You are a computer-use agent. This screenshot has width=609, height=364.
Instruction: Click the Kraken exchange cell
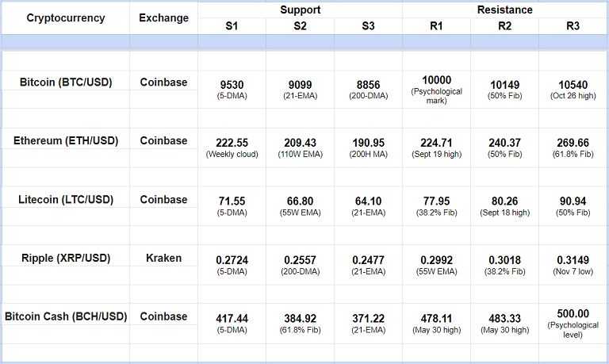164,258
